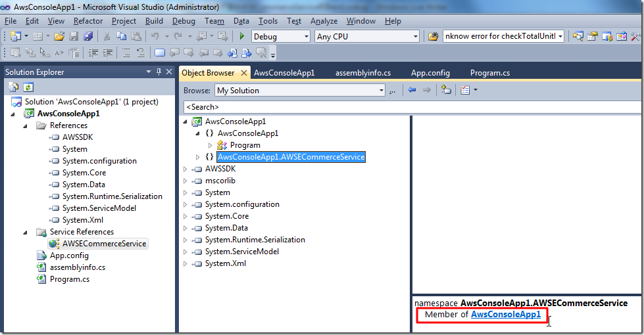644x335 pixels.
Task: Click the Copy icon in toolbar
Action: point(121,37)
